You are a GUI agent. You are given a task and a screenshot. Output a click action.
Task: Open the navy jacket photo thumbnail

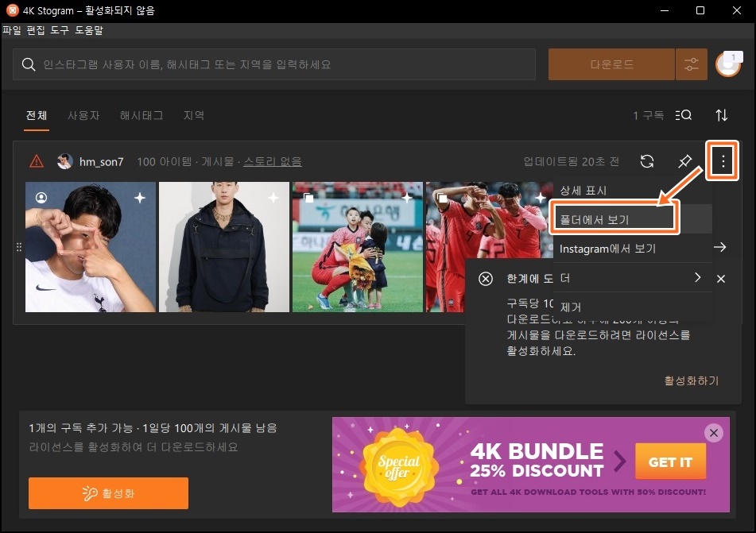click(224, 247)
